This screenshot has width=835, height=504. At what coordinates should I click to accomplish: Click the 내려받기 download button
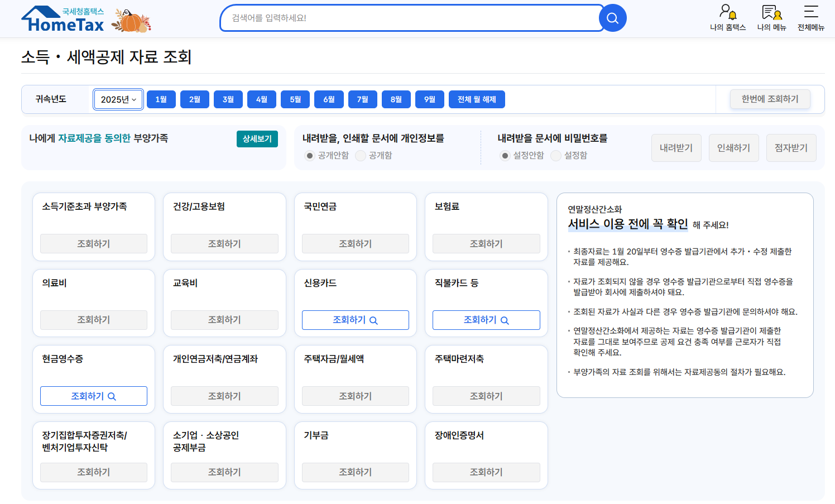tap(676, 147)
